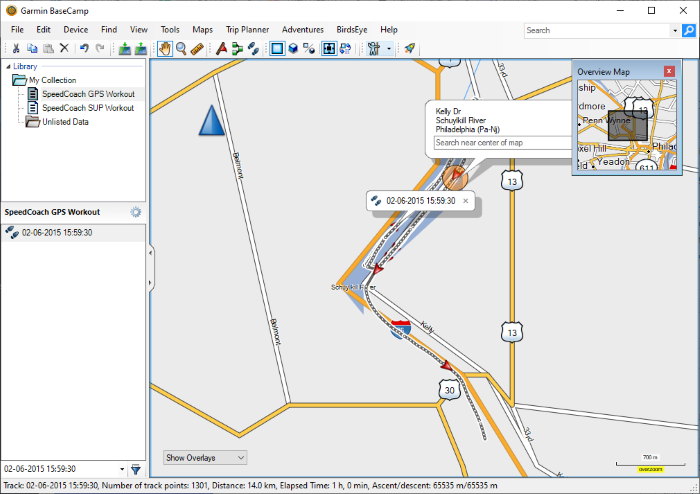This screenshot has width=700, height=494.
Task: Toggle the 2D map view button
Action: pyautogui.click(x=277, y=48)
